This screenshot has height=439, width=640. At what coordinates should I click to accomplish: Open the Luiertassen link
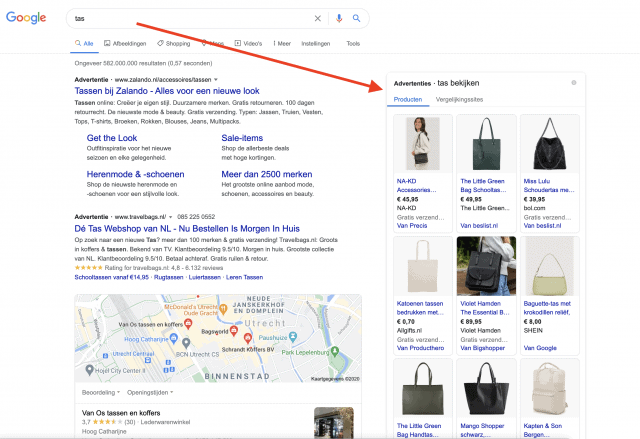point(204,277)
